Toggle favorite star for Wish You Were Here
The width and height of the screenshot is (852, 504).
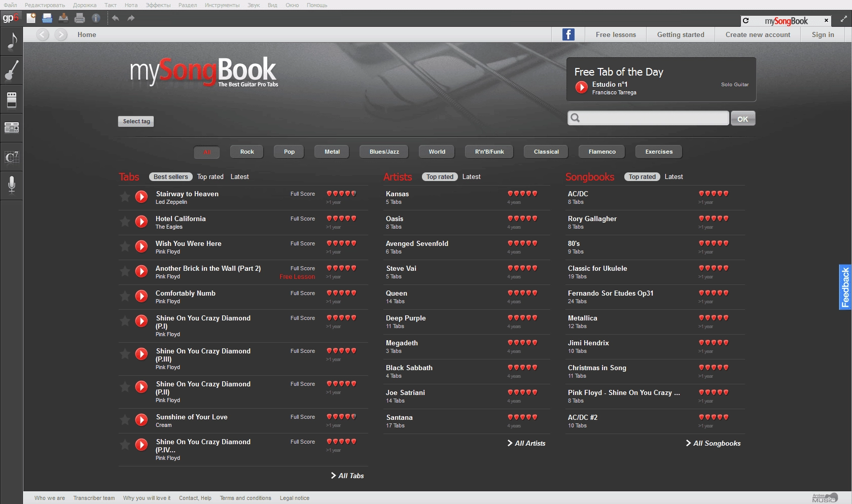(x=125, y=246)
